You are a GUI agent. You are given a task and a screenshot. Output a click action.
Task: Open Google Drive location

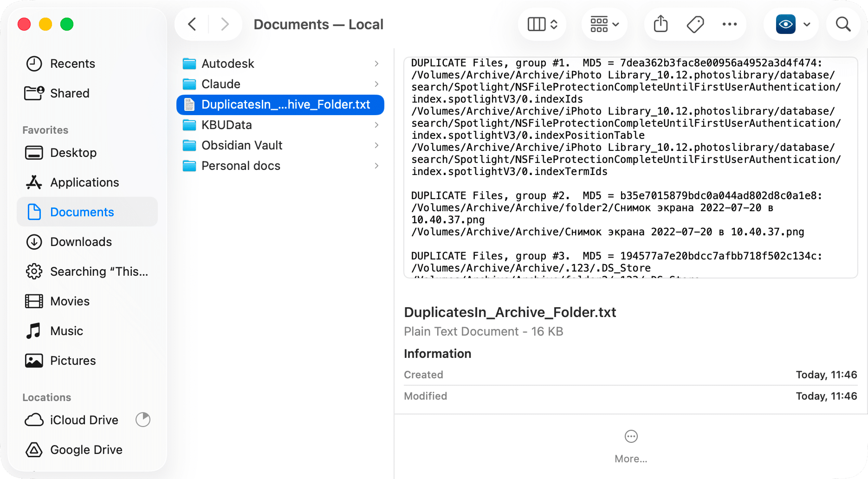[x=87, y=450]
